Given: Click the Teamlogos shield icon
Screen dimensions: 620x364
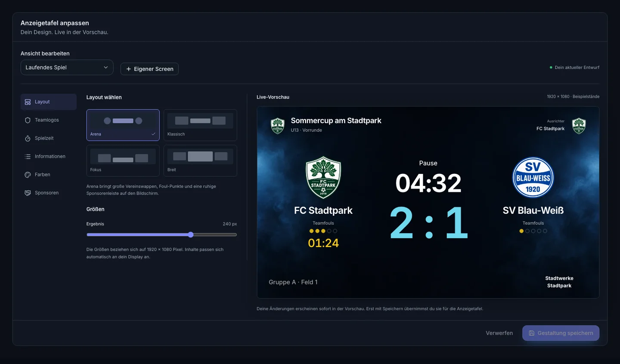Looking at the screenshot, I should 28,120.
